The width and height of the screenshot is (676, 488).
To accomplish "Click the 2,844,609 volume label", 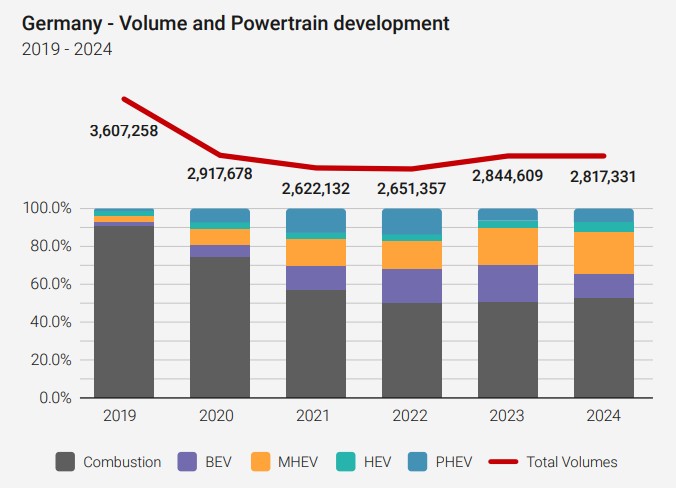I will [507, 177].
